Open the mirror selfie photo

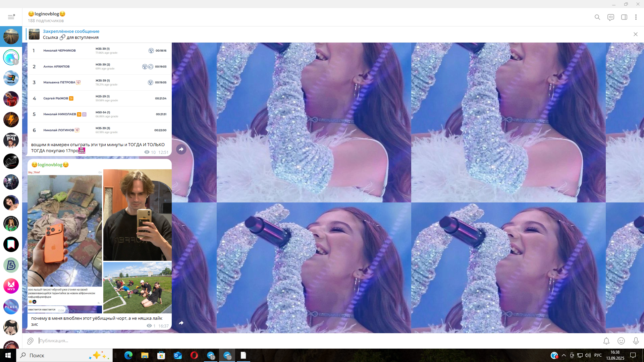tap(137, 215)
